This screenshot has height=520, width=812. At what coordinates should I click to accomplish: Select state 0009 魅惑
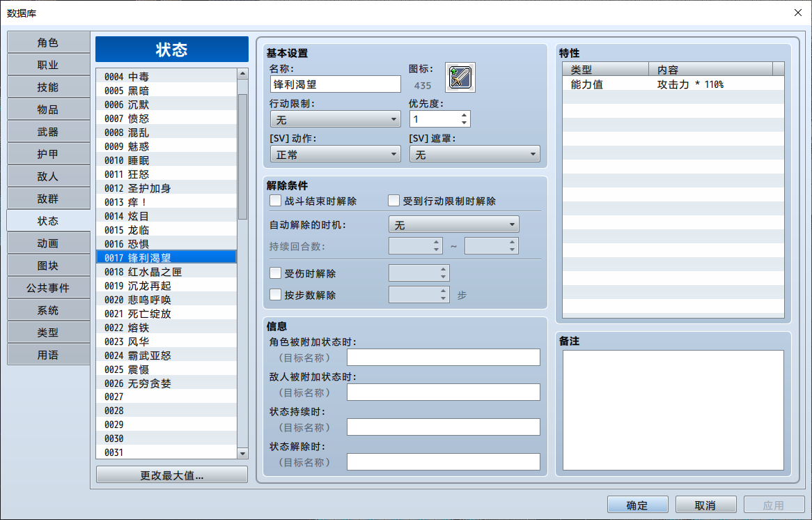coord(166,146)
